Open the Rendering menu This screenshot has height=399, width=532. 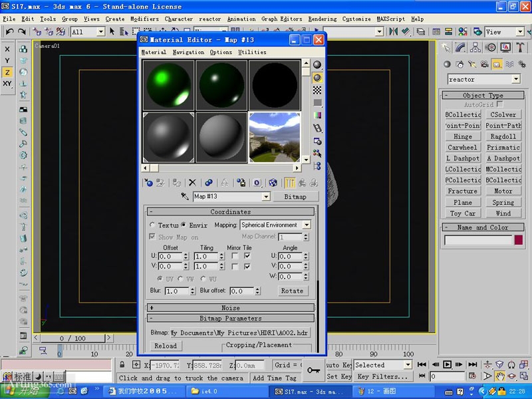(x=323, y=19)
